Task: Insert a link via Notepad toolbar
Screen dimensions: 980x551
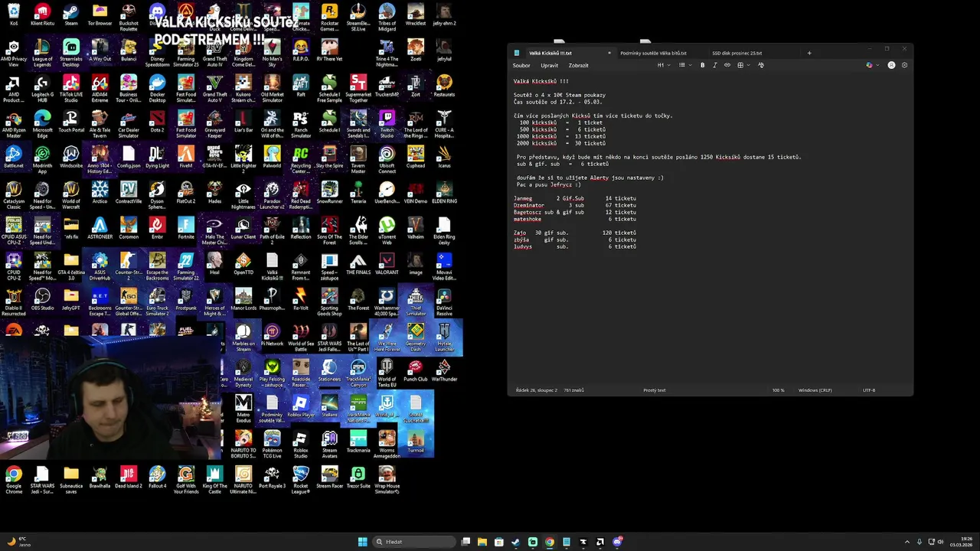Action: (x=727, y=65)
